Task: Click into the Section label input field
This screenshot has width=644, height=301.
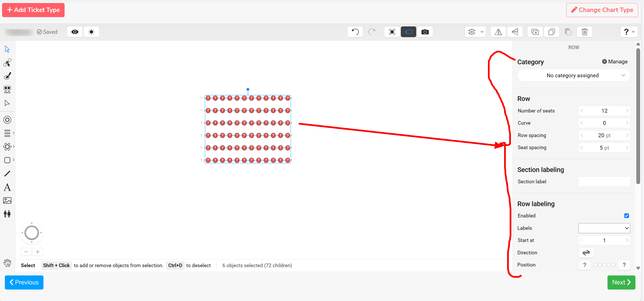Action: point(604,182)
